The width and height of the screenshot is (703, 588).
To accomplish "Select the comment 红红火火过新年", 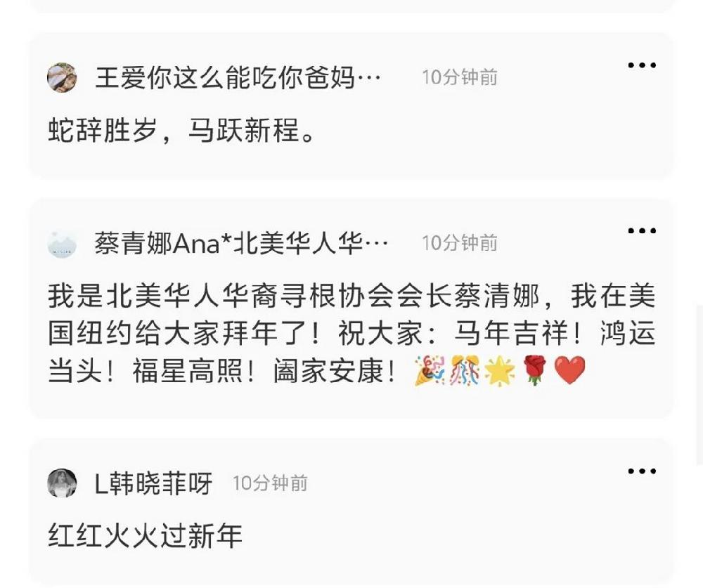I will click(146, 535).
